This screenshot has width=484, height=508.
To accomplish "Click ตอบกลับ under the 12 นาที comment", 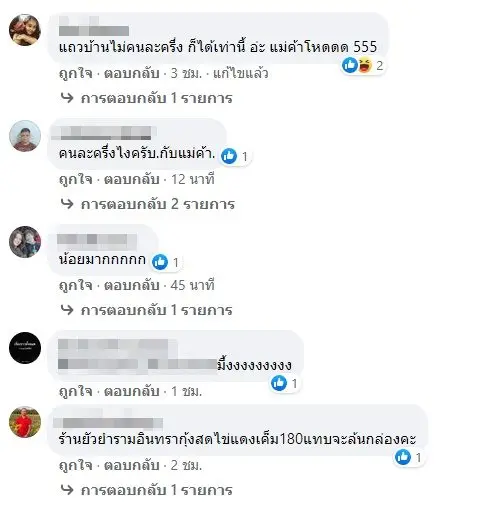I will (132, 179).
